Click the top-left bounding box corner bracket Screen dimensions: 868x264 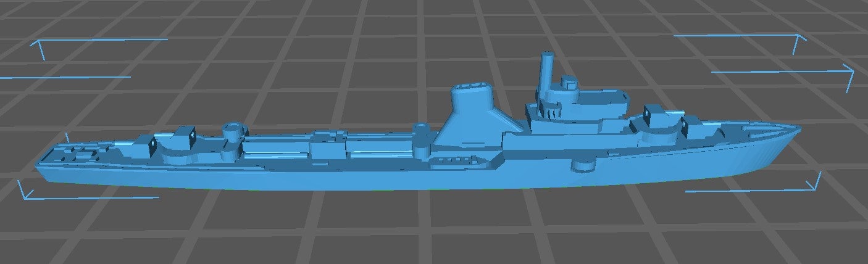(x=41, y=47)
